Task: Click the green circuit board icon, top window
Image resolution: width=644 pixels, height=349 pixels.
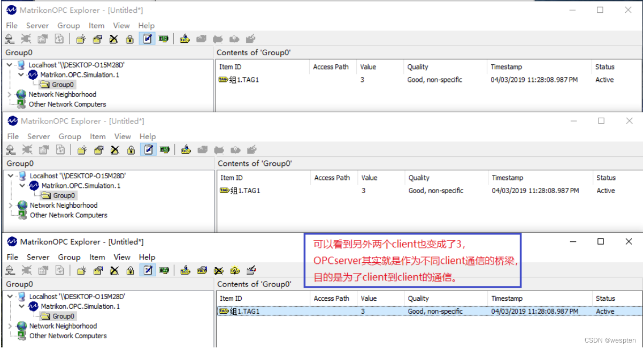Action: [x=163, y=39]
